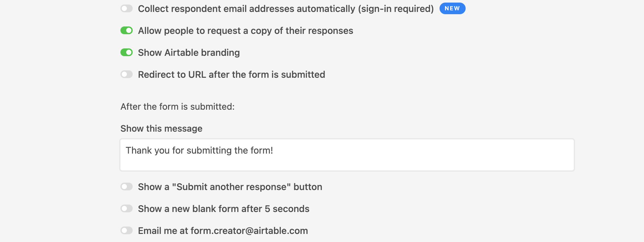
Task: Toggle on the Submit another response switch
Action: coord(127,187)
